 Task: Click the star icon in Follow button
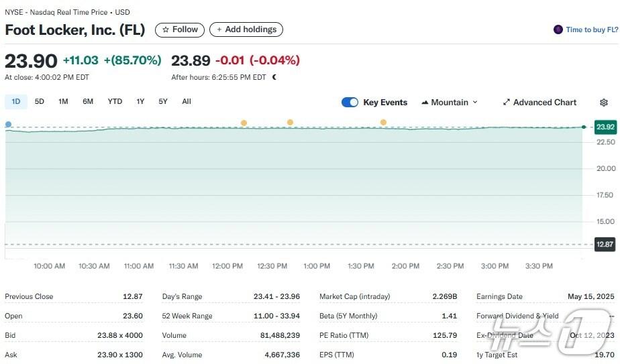166,29
